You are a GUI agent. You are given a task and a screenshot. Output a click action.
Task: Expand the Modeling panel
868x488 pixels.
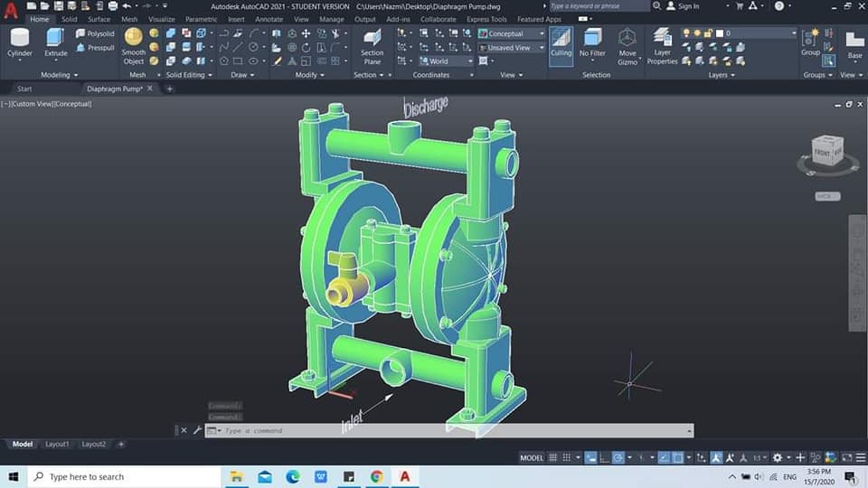tap(59, 75)
